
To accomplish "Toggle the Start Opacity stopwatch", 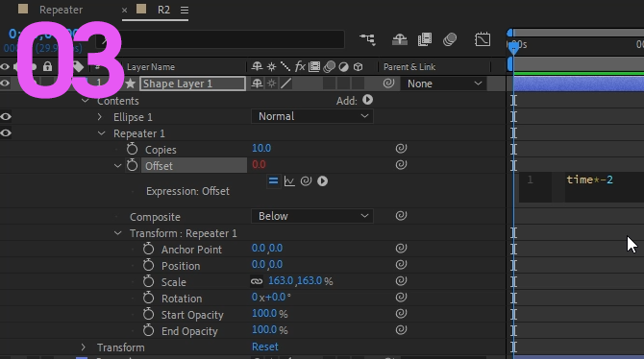I will pos(148,314).
